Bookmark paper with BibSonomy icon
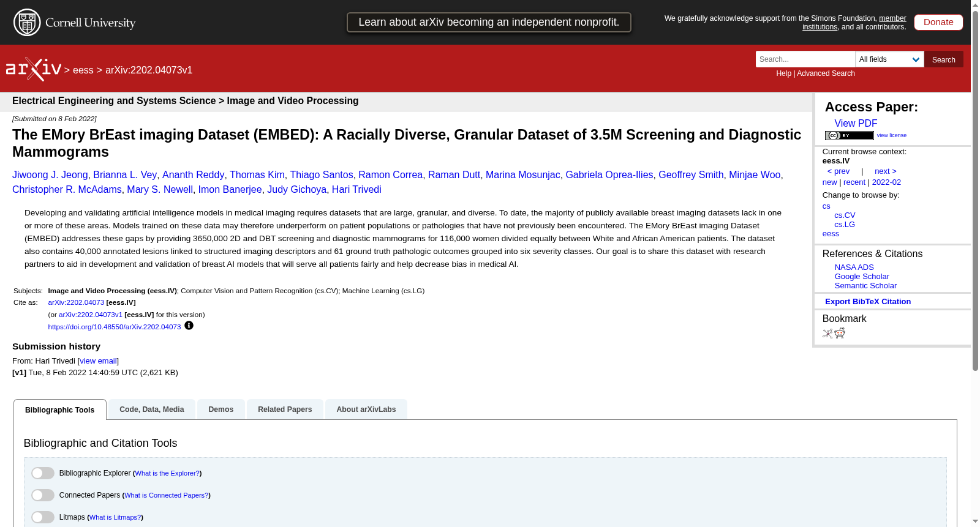The height and width of the screenshot is (527, 980). point(827,334)
